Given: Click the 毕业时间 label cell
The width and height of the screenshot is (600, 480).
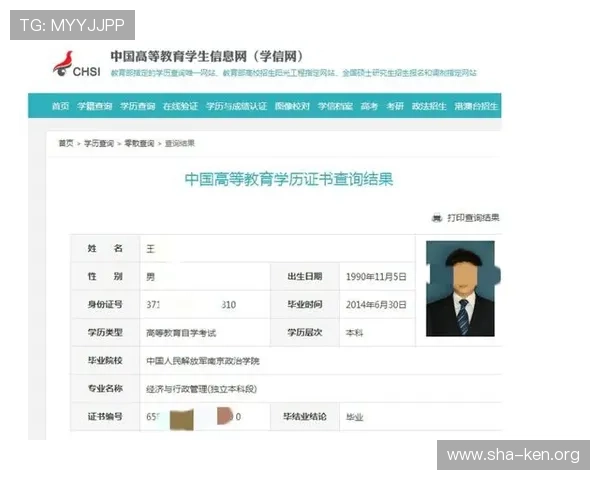Looking at the screenshot, I should point(305,304).
